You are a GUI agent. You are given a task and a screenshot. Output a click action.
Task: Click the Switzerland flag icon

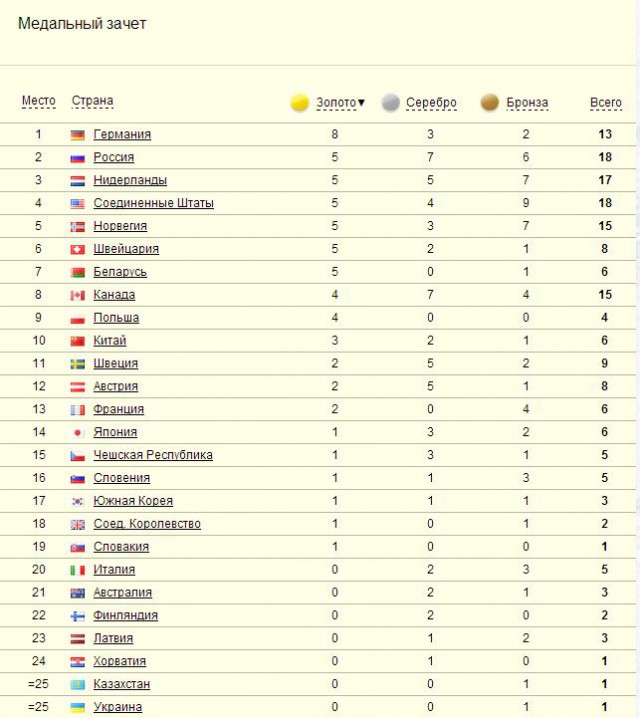pyautogui.click(x=77, y=250)
